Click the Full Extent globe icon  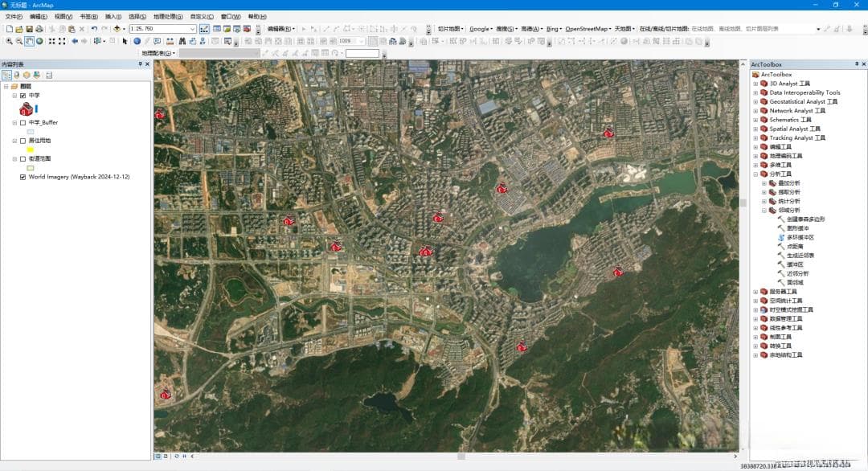tap(39, 41)
